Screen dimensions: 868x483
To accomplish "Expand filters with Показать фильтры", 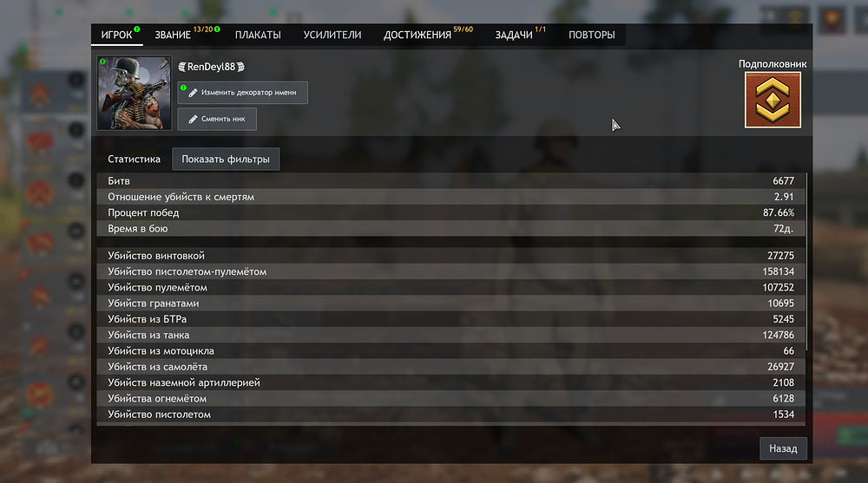I will (226, 160).
